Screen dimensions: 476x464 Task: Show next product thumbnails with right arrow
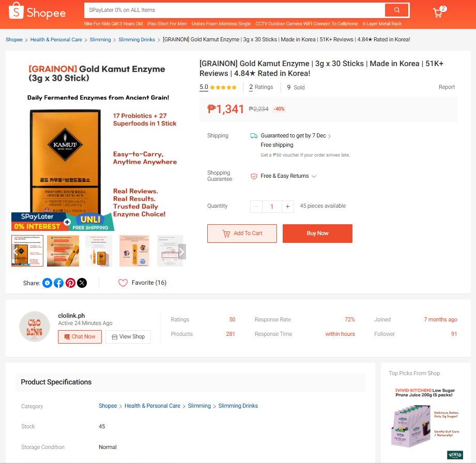(181, 252)
